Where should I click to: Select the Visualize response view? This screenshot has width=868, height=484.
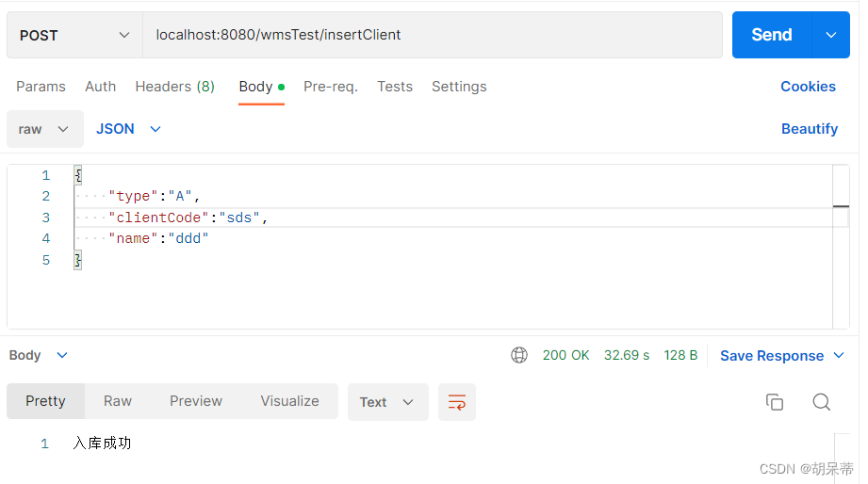click(x=289, y=401)
